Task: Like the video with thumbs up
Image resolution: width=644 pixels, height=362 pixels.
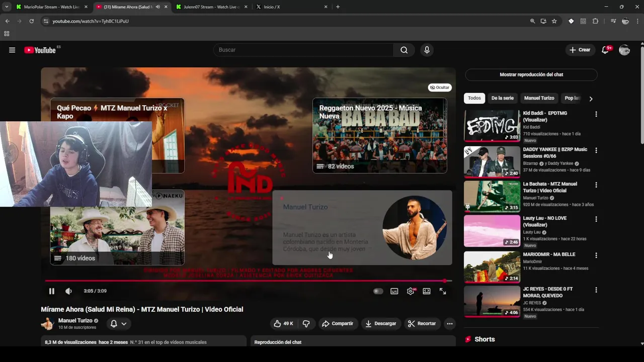Action: 283,323
